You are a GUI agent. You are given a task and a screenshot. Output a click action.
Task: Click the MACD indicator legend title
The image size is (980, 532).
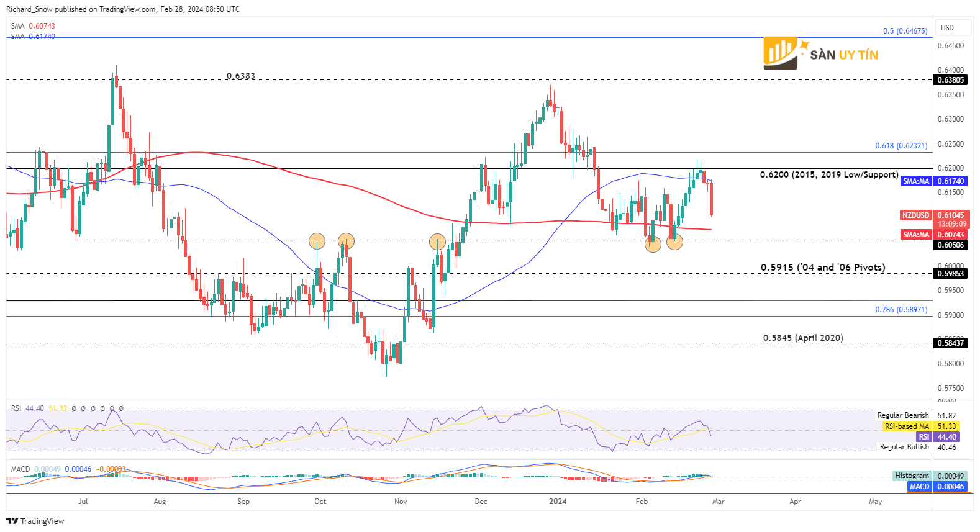20,469
